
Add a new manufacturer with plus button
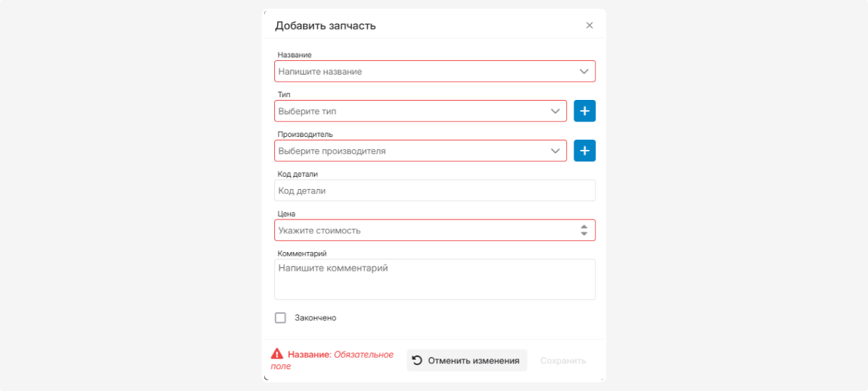[584, 151]
